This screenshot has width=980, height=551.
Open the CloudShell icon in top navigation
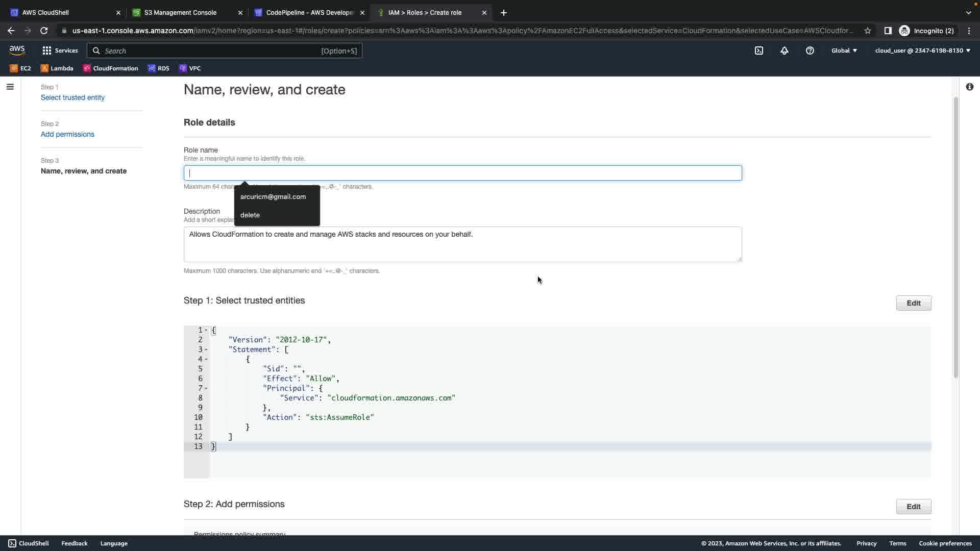pyautogui.click(x=759, y=51)
